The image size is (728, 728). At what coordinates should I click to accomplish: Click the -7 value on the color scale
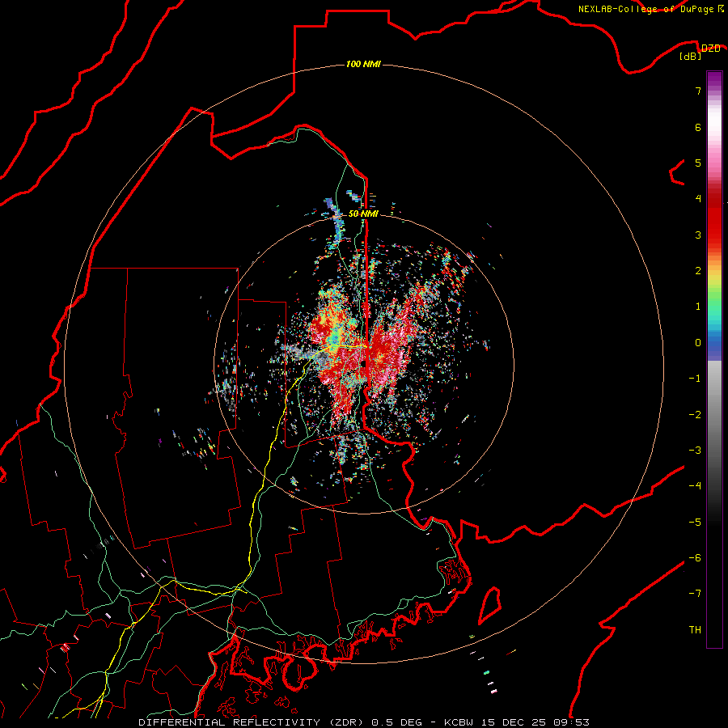695,594
